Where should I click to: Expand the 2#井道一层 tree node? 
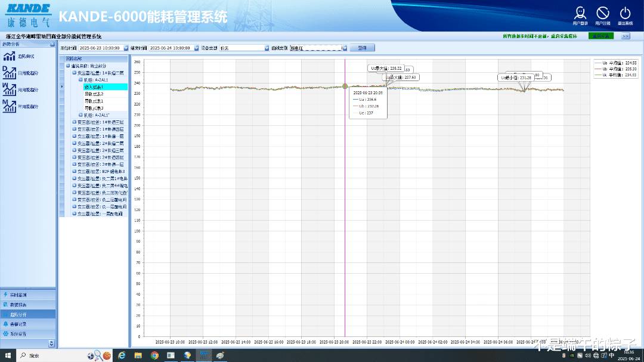point(75,165)
